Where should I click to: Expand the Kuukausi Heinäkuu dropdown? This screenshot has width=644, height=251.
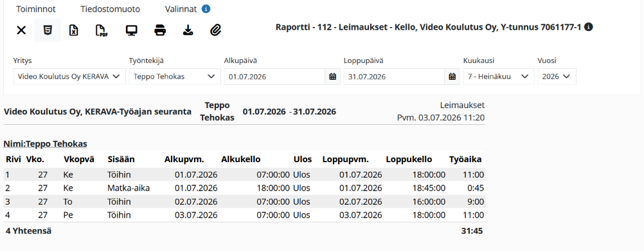coord(499,77)
